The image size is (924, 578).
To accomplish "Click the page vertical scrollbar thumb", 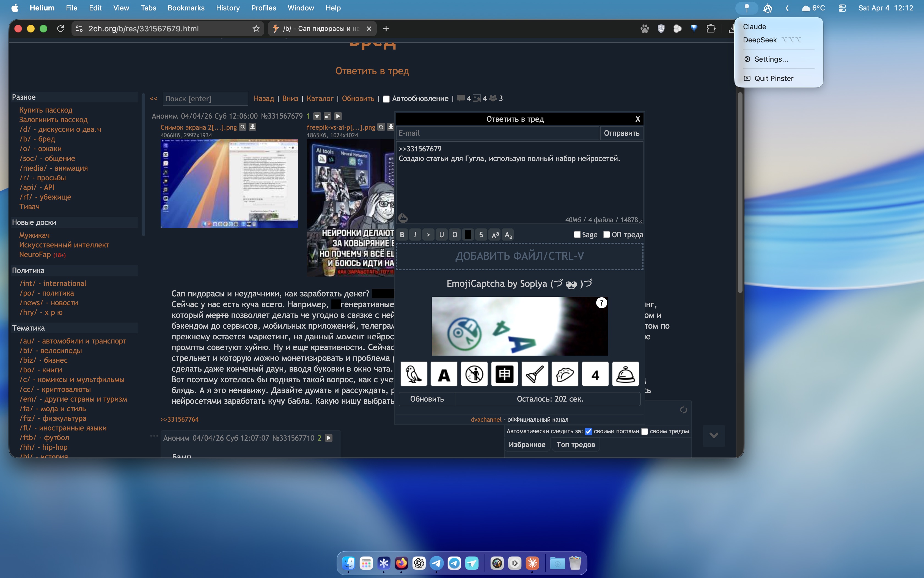I will click(740, 193).
